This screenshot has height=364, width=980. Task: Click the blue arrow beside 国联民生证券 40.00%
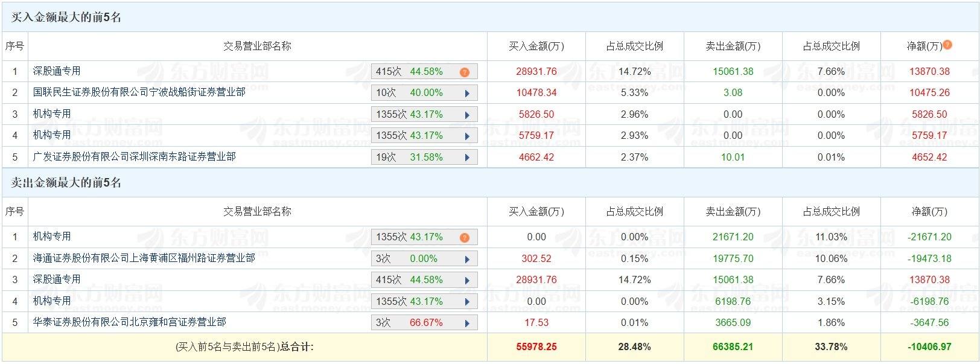coord(466,93)
